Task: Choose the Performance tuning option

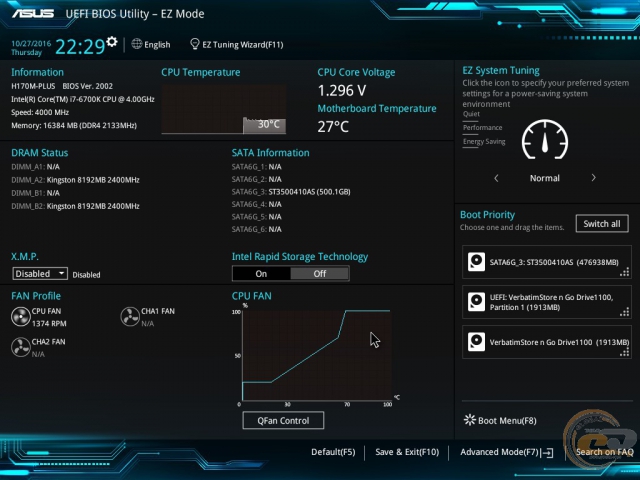Action: [482, 128]
